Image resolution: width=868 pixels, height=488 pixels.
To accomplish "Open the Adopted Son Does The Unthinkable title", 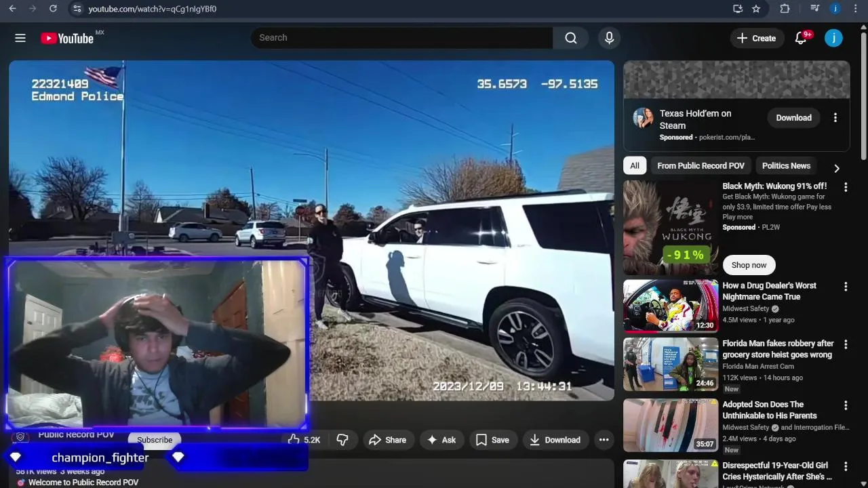I will (769, 409).
